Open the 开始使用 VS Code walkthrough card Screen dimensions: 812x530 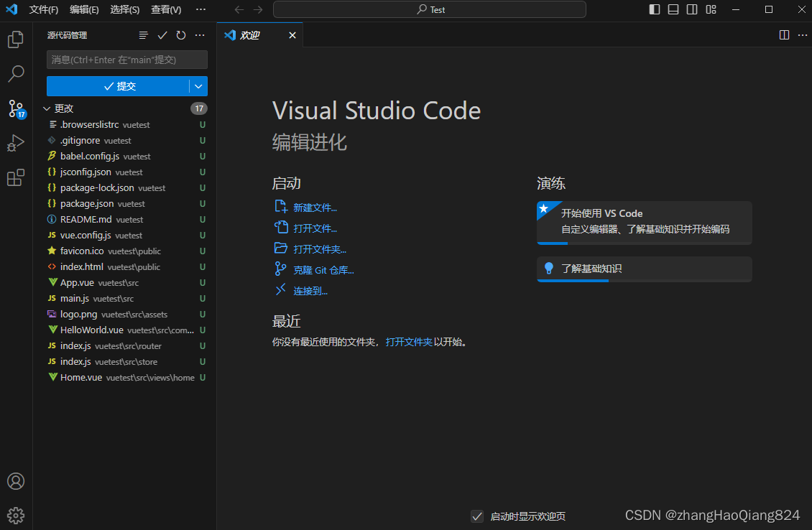pos(645,223)
